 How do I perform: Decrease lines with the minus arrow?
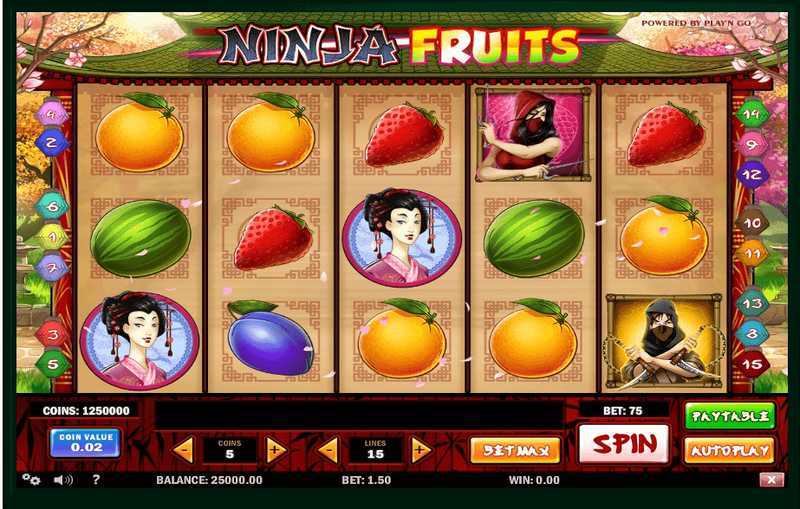[x=328, y=450]
